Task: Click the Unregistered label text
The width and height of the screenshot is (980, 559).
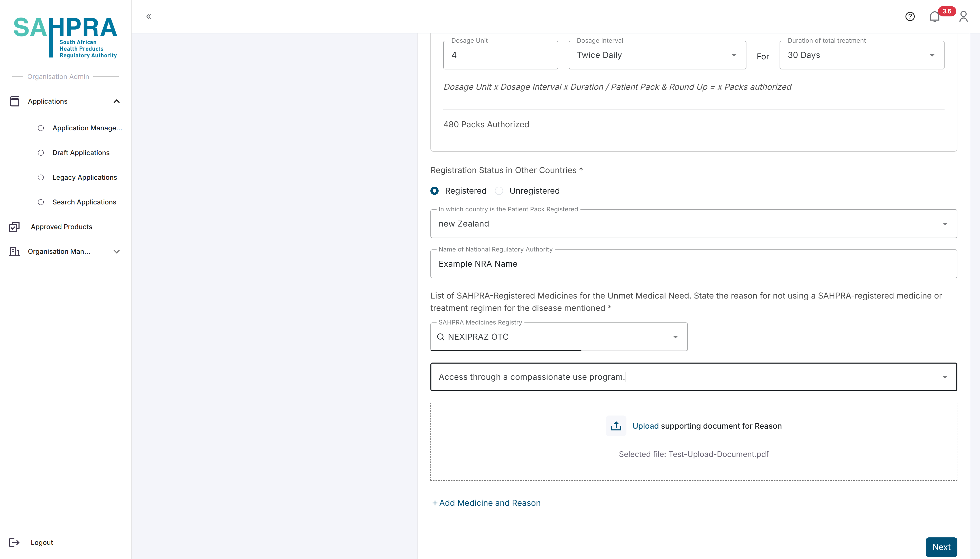Action: point(534,191)
